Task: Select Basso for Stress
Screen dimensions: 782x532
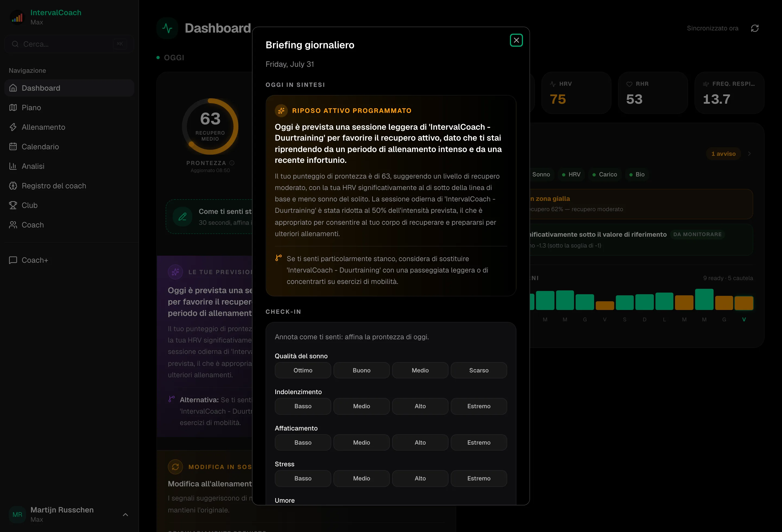Action: click(x=303, y=478)
